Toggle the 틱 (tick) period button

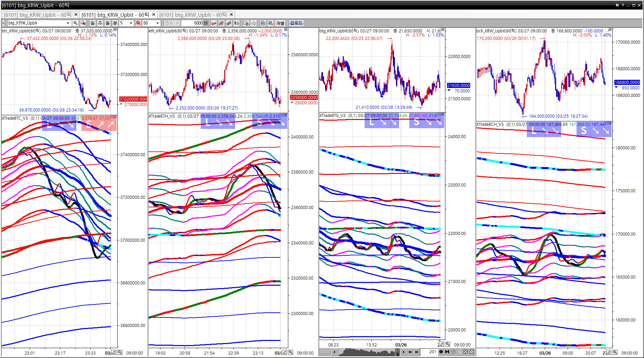tap(138, 23)
